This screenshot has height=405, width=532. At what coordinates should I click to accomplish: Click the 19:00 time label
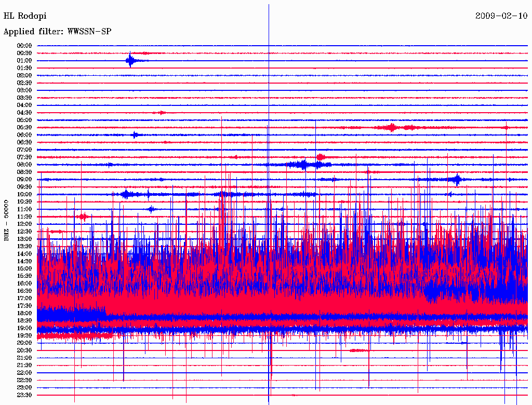click(x=24, y=328)
